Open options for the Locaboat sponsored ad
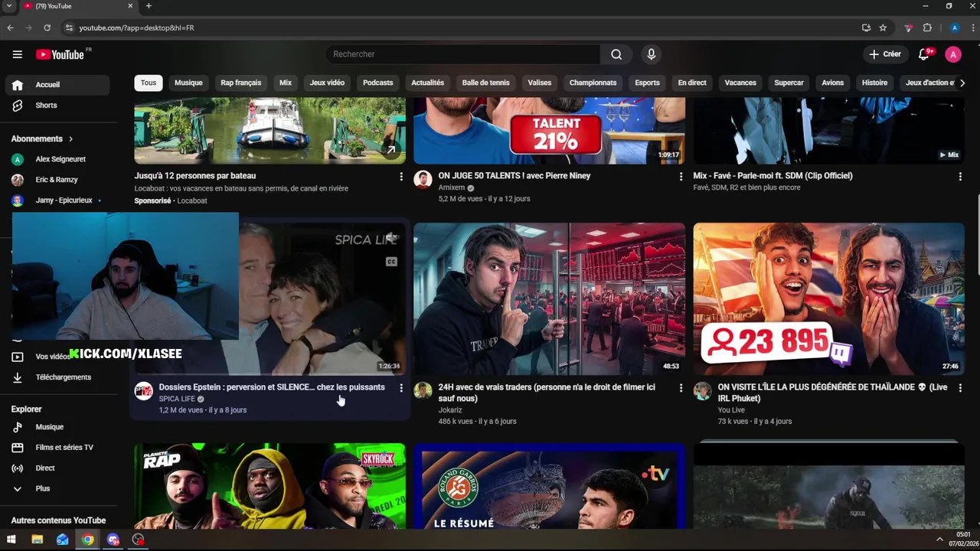980x551 pixels. 401,177
